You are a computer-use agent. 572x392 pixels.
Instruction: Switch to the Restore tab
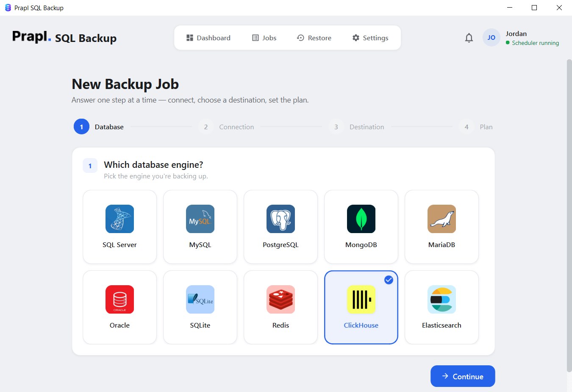pos(314,38)
